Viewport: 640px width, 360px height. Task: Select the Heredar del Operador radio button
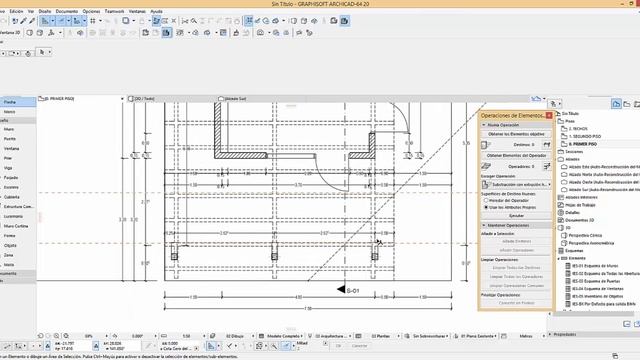click(x=486, y=201)
